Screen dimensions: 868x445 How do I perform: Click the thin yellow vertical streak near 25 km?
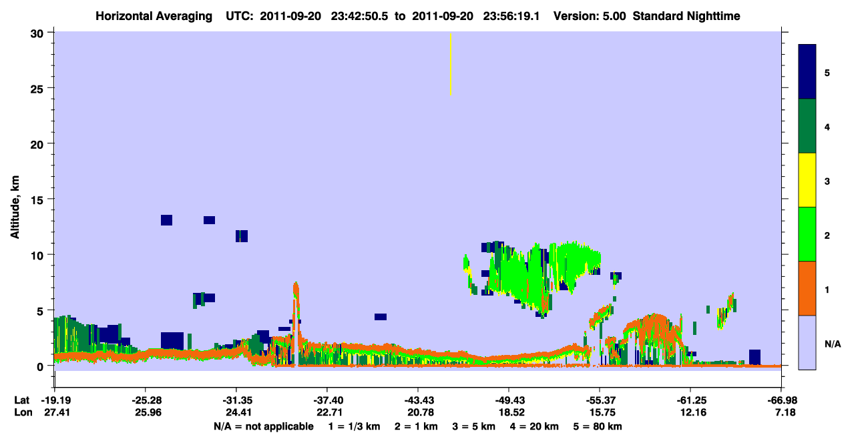point(451,64)
